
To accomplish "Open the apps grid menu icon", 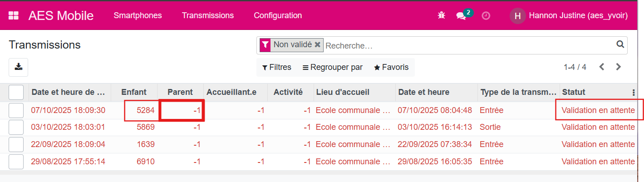I will tap(14, 15).
